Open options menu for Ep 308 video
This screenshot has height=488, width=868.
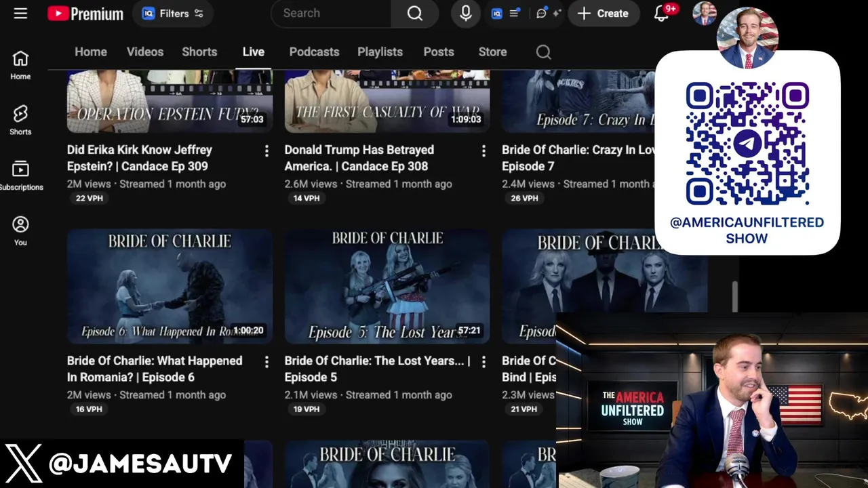pyautogui.click(x=484, y=151)
